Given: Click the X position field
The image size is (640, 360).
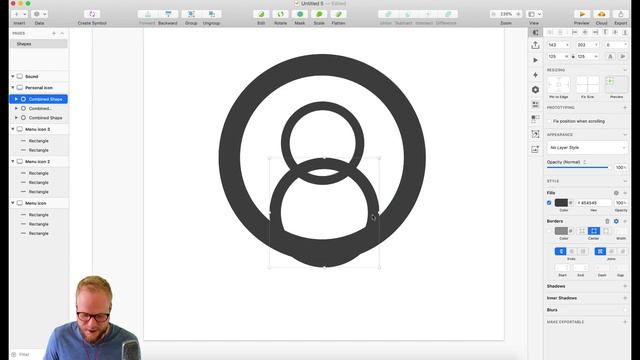Looking at the screenshot, I should [558, 45].
